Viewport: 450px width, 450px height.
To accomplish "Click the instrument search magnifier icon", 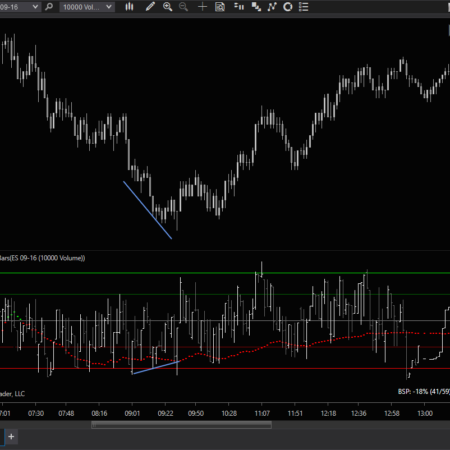I will (x=49, y=7).
